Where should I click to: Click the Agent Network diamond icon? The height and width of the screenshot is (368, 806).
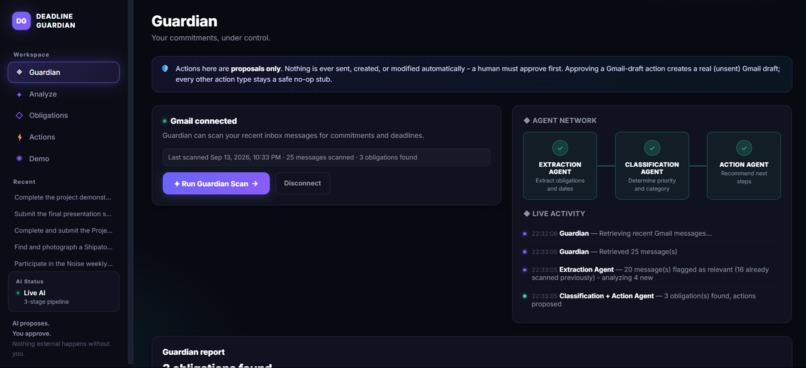pos(526,120)
